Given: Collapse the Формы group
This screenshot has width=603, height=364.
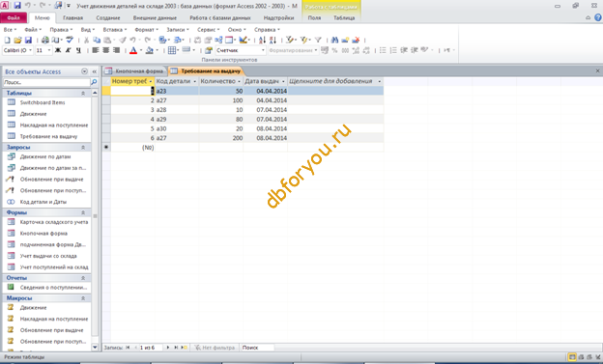Looking at the screenshot, I should [83, 212].
